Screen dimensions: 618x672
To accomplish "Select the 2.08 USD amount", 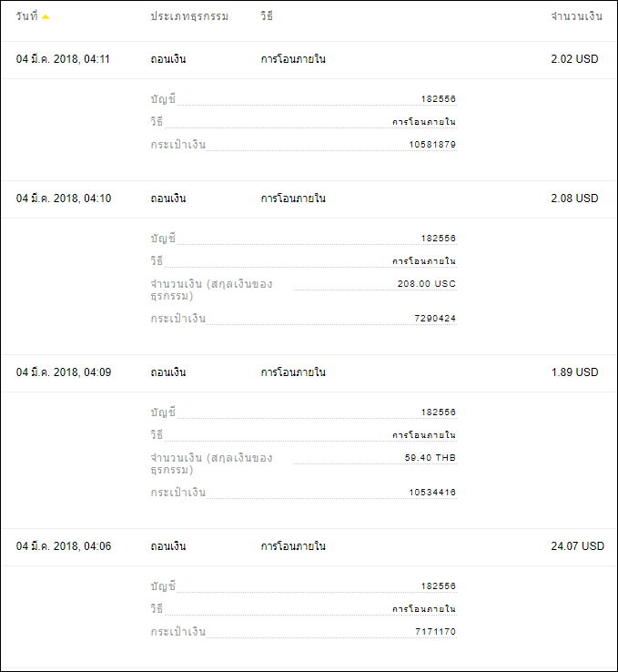I will 574,199.
